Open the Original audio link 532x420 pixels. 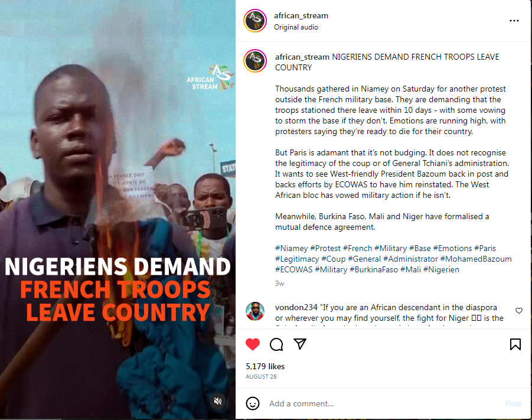click(296, 27)
